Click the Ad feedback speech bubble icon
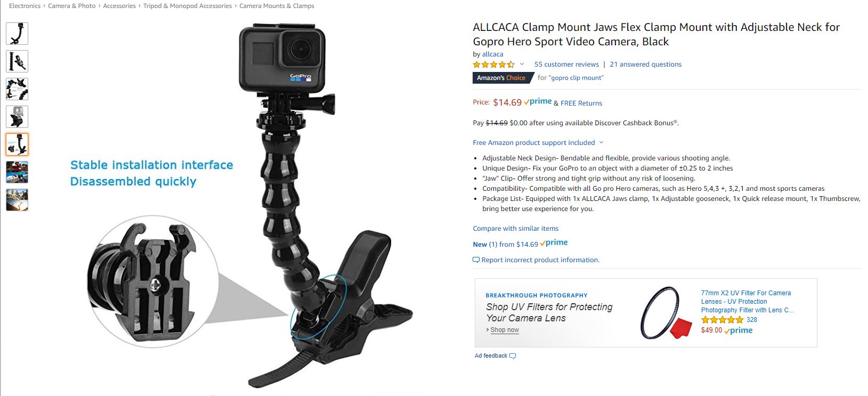The height and width of the screenshot is (396, 868). tap(513, 356)
